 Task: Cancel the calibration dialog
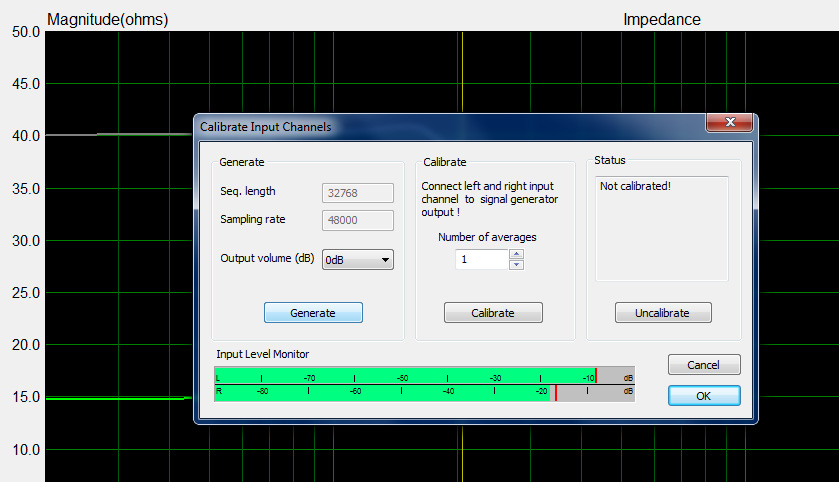(x=704, y=364)
